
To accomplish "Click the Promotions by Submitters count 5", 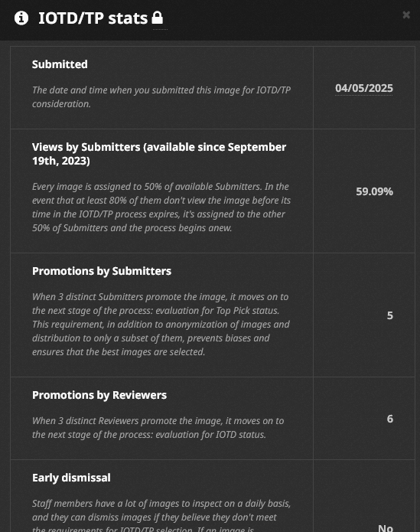I will coord(390,315).
